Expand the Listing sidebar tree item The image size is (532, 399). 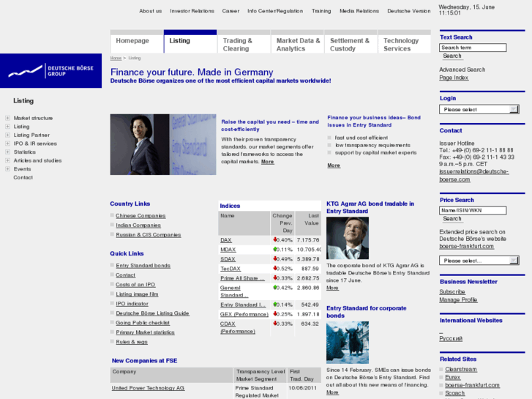click(7, 127)
